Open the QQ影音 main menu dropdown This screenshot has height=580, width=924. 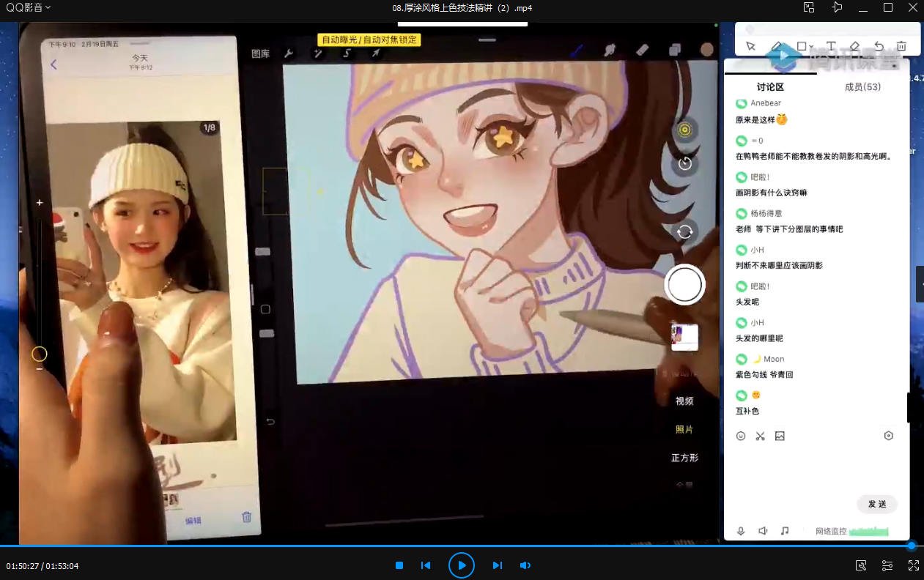click(29, 7)
